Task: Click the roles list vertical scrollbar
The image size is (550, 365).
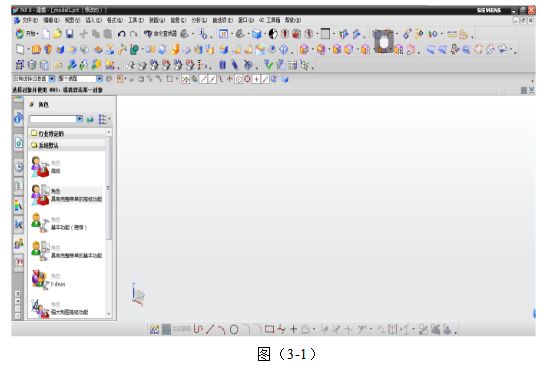Action: (x=109, y=188)
